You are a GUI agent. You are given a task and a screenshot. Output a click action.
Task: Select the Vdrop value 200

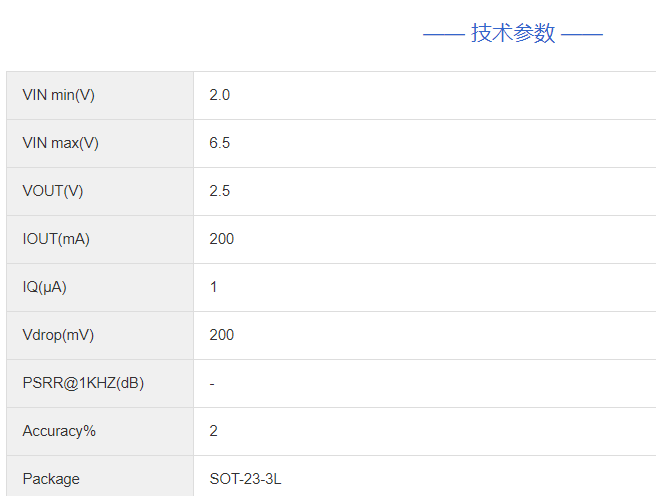(222, 335)
